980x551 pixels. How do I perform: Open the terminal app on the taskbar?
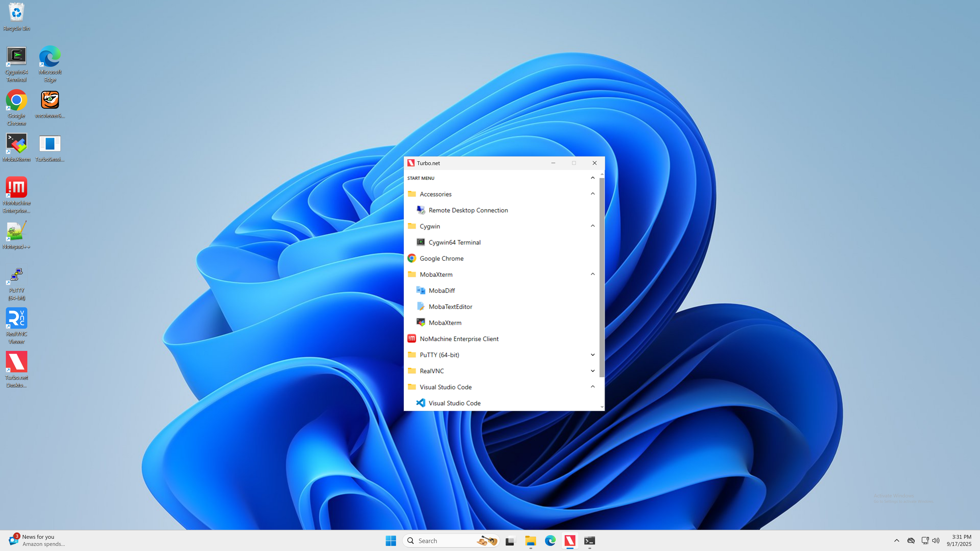coord(590,540)
